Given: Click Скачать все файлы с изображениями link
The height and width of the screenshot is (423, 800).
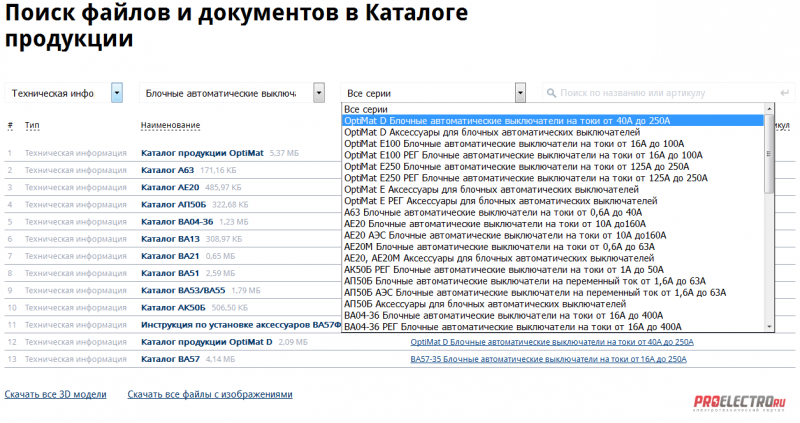Looking at the screenshot, I should tap(210, 394).
